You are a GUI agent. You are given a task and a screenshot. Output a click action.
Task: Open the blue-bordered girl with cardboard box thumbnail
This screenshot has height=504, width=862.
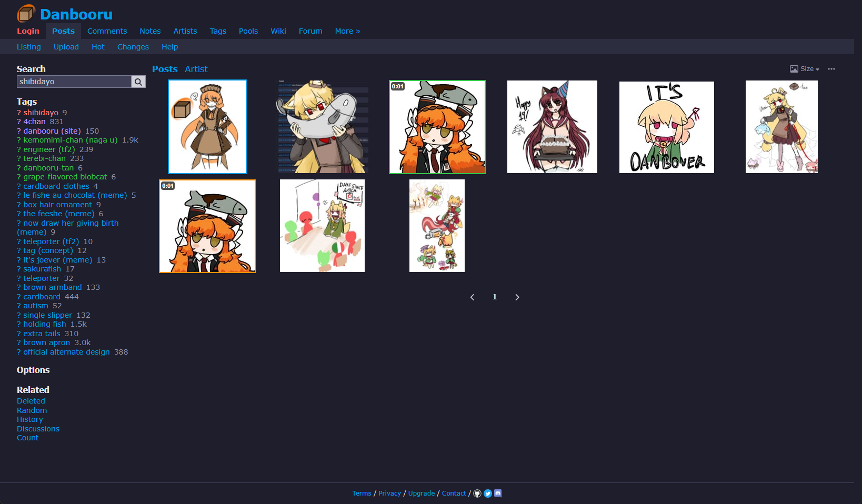coord(207,127)
